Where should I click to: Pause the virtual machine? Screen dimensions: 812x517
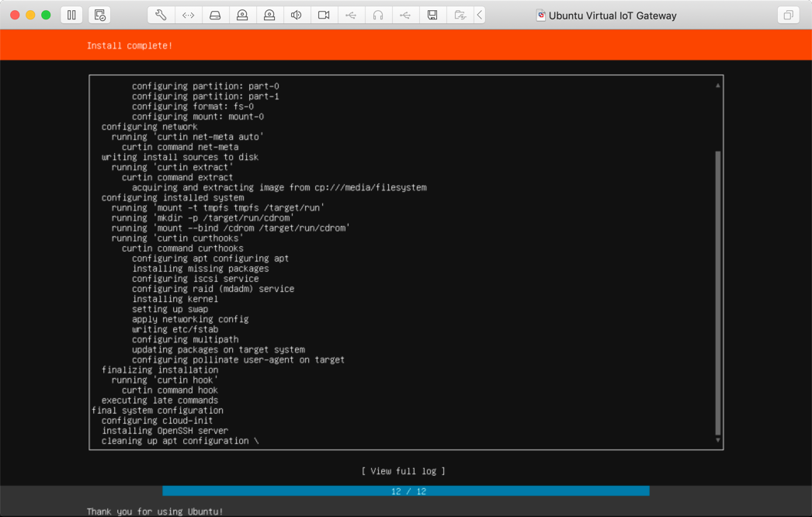tap(71, 15)
